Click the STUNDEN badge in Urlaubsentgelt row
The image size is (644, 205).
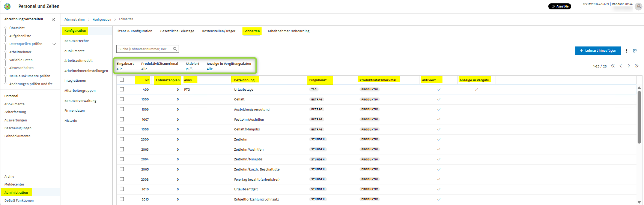click(x=318, y=189)
